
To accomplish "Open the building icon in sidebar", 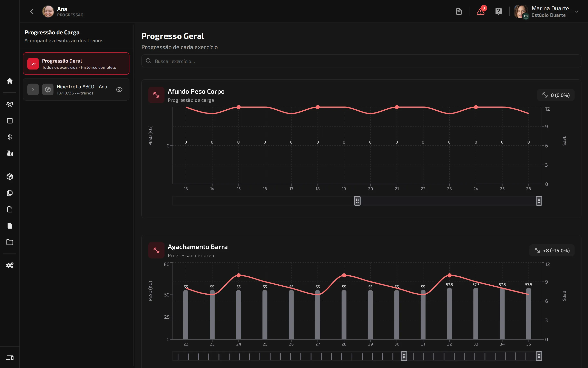I will pyautogui.click(x=10, y=153).
